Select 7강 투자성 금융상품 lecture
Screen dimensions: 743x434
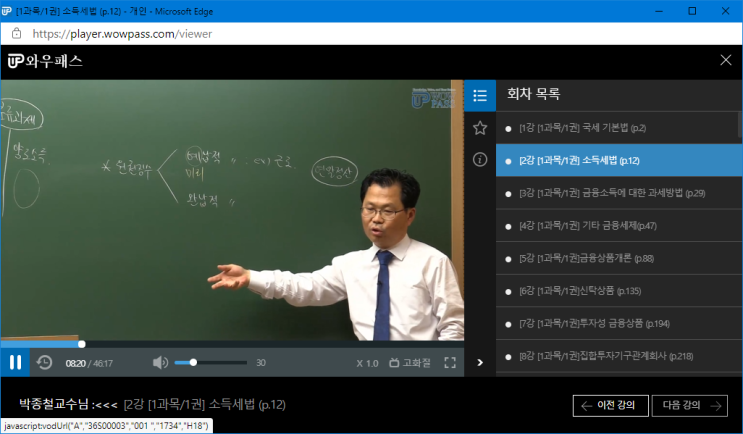[x=619, y=324]
